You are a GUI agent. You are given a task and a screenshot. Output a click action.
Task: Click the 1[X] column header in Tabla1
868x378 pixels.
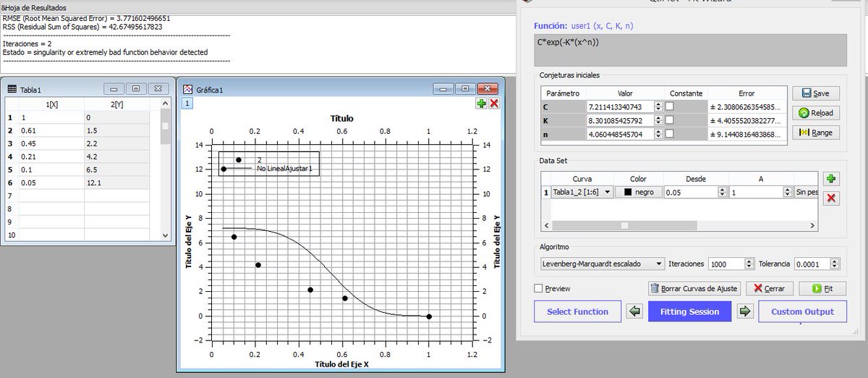(x=51, y=105)
